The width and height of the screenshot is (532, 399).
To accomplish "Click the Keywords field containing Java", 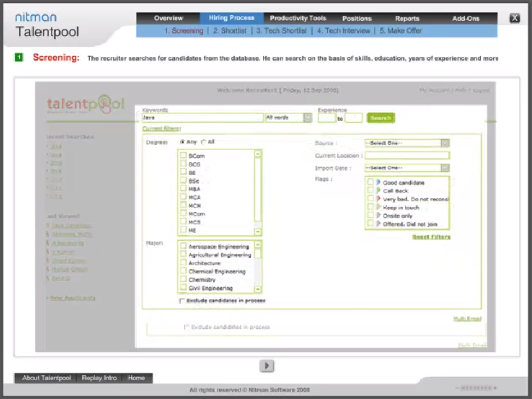I will (x=202, y=118).
